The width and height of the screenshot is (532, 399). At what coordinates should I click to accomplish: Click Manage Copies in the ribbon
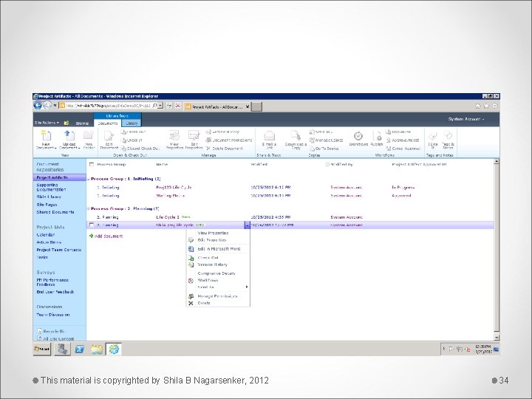(x=326, y=140)
